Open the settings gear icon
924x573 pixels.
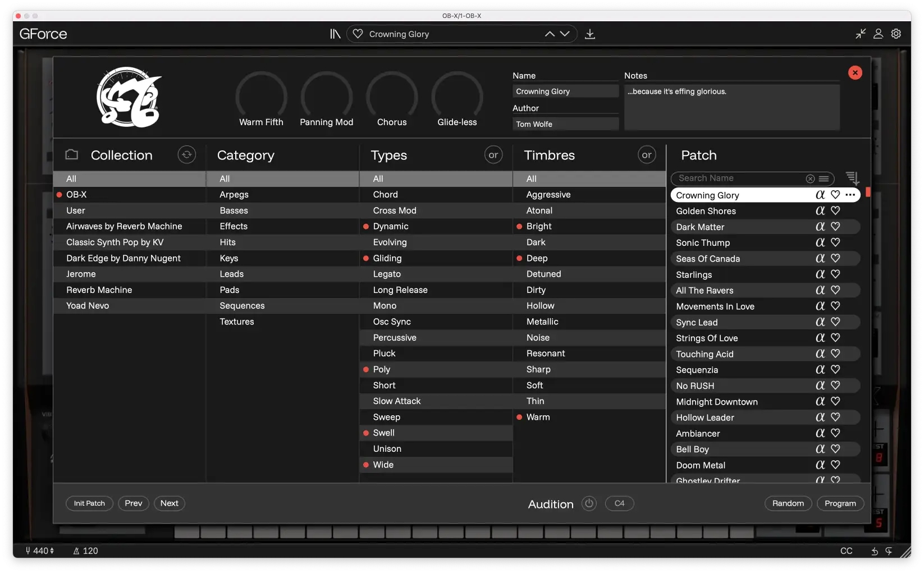coord(896,34)
